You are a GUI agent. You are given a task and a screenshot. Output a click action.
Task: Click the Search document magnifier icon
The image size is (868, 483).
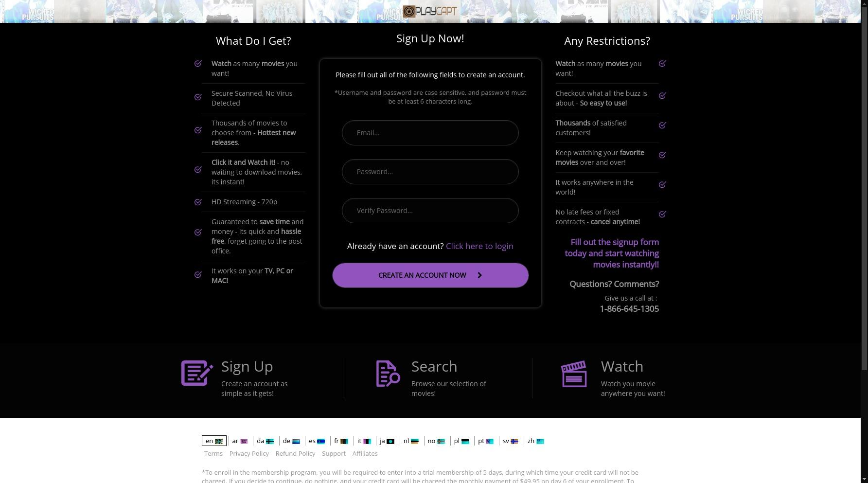pyautogui.click(x=388, y=374)
